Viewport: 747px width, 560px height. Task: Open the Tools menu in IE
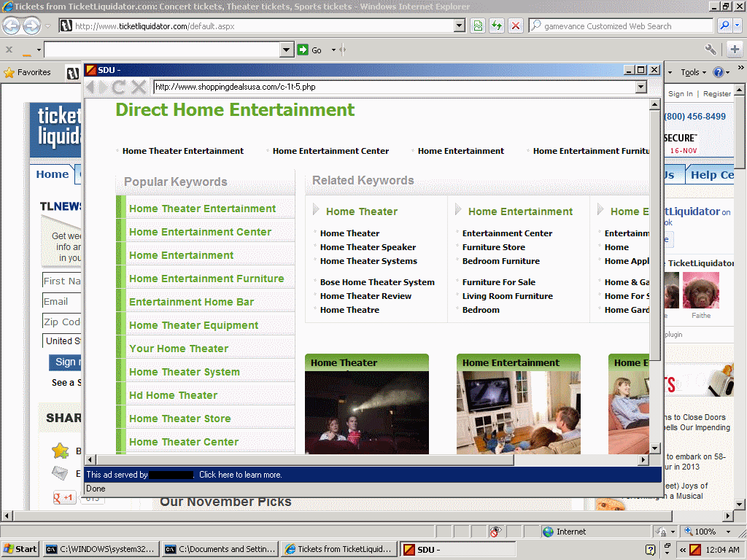(x=693, y=72)
